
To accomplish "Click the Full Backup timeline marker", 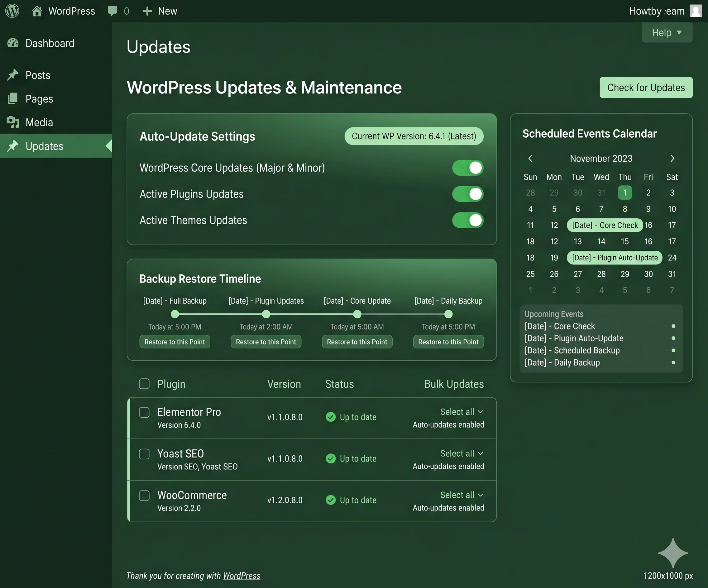I will pyautogui.click(x=175, y=314).
